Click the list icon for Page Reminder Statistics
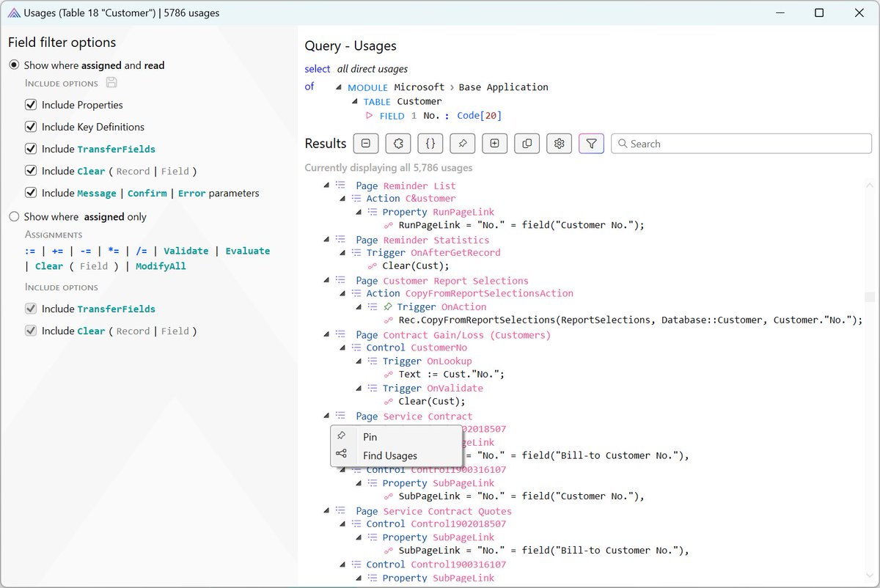This screenshot has height=588, width=880. point(341,240)
